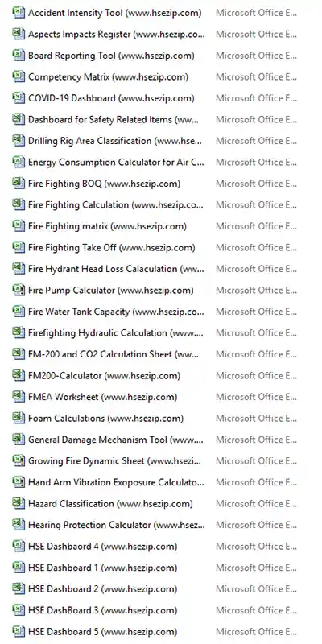Click the icon beside Drilling Rig Area Classification
This screenshot has height=644, width=322.
[x=19, y=141]
